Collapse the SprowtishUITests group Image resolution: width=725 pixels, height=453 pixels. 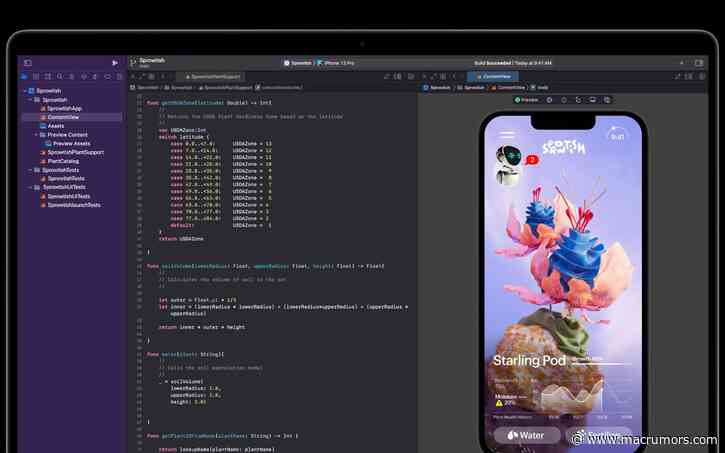tap(31, 188)
